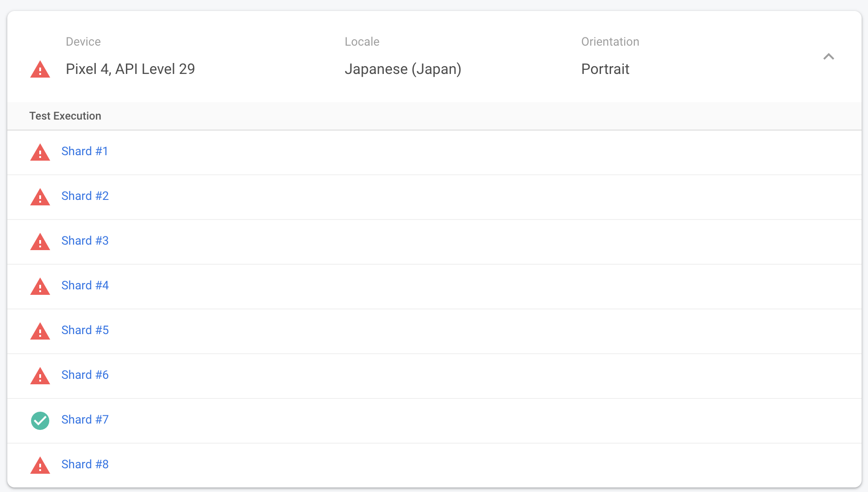868x492 pixels.
Task: Click the red warning icon for Shard #8
Action: coord(40,466)
